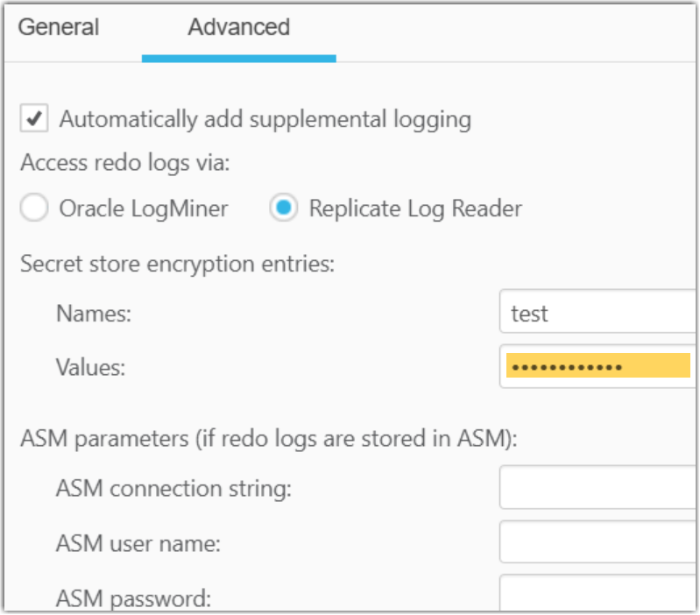This screenshot has height=615, width=700.
Task: Select the Replicate Log Reader radio button
Action: pos(283,209)
